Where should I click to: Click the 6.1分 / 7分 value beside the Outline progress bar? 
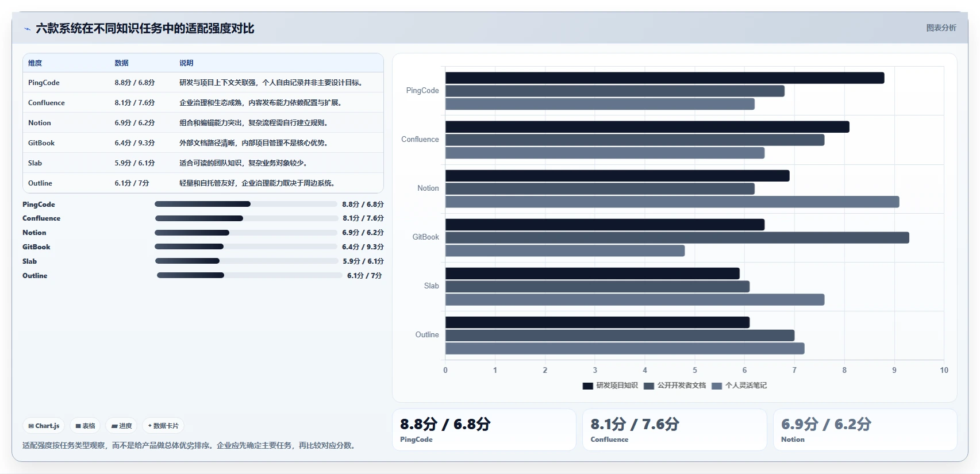click(x=364, y=276)
